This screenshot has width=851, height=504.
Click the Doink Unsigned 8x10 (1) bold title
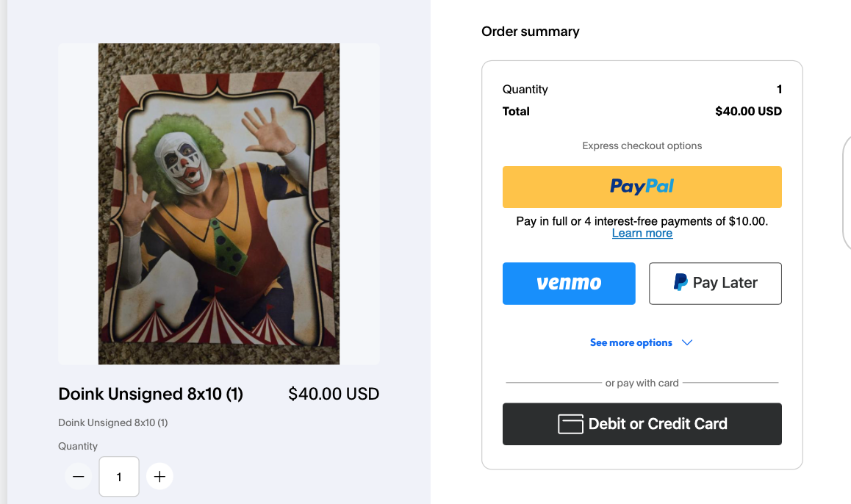(x=151, y=394)
